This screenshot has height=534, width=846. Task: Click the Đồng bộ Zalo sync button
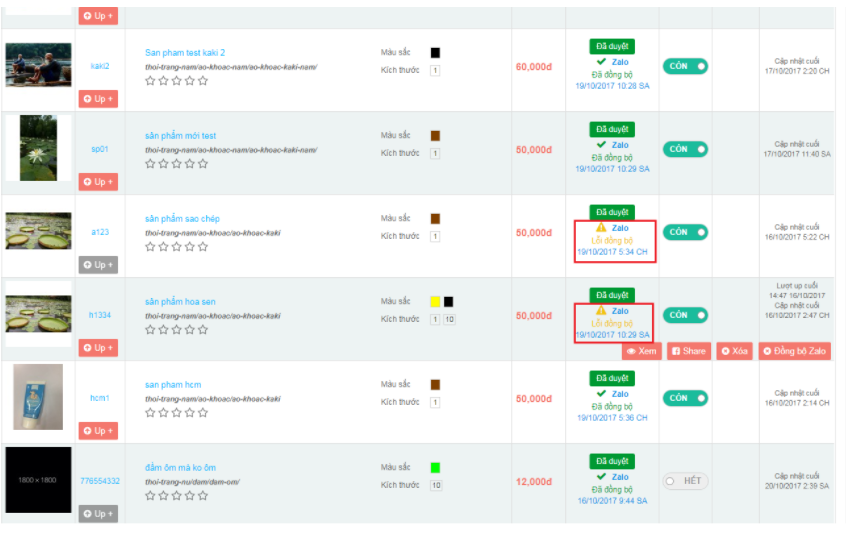(794, 351)
